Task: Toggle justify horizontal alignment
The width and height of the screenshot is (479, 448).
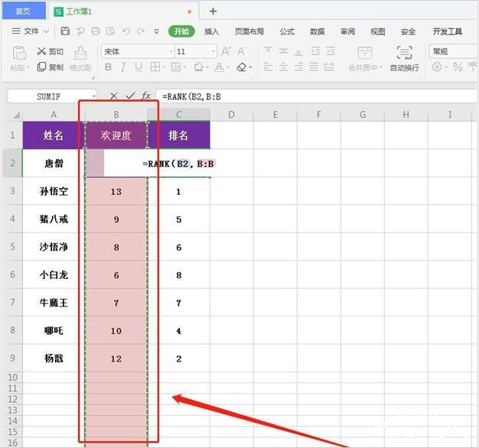Action: click(314, 67)
